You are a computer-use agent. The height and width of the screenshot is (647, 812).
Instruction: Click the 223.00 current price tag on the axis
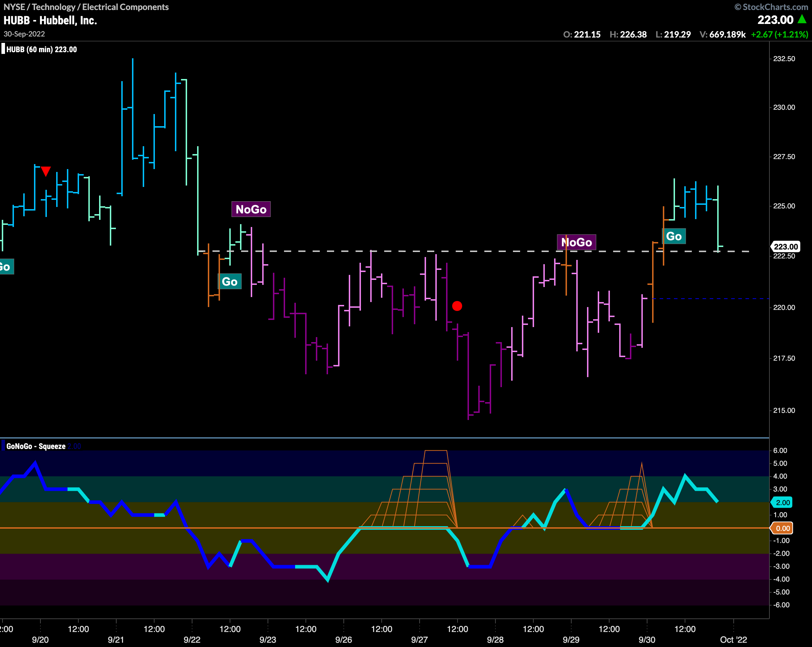pyautogui.click(x=786, y=247)
